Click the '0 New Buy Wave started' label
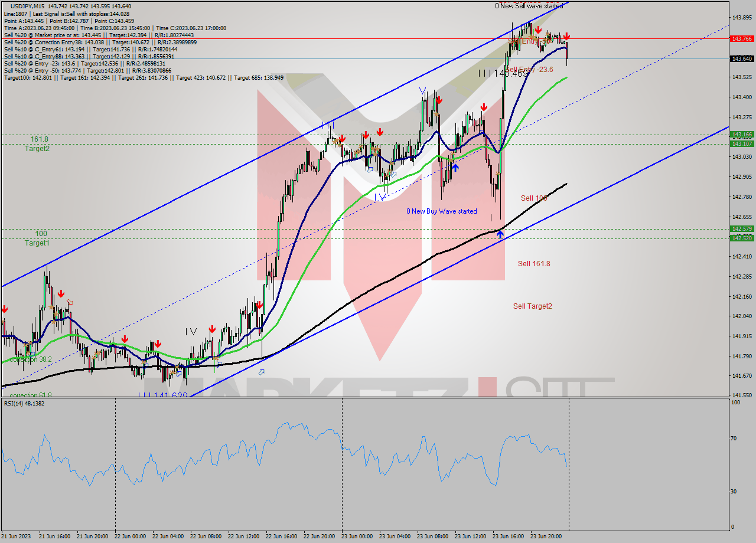 click(442, 211)
